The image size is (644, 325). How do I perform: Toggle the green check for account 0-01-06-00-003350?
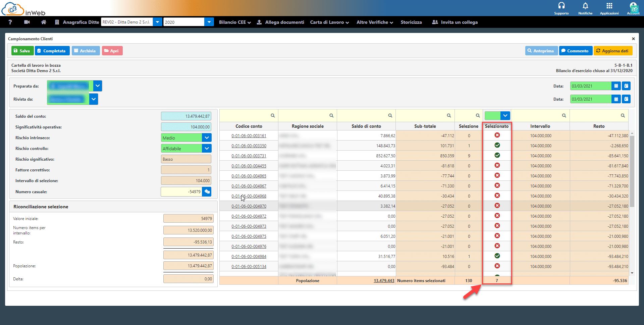pos(497,145)
